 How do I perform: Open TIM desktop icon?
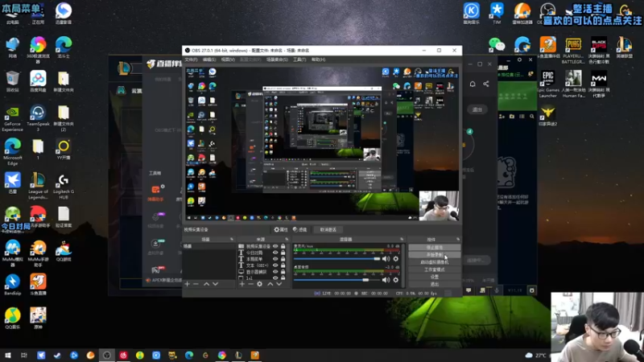pyautogui.click(x=497, y=13)
